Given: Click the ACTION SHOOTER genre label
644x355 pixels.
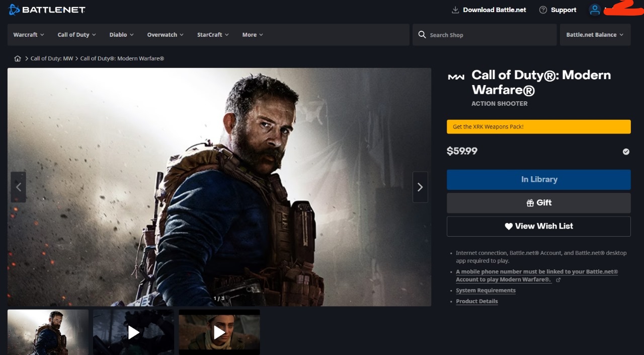Looking at the screenshot, I should [500, 104].
